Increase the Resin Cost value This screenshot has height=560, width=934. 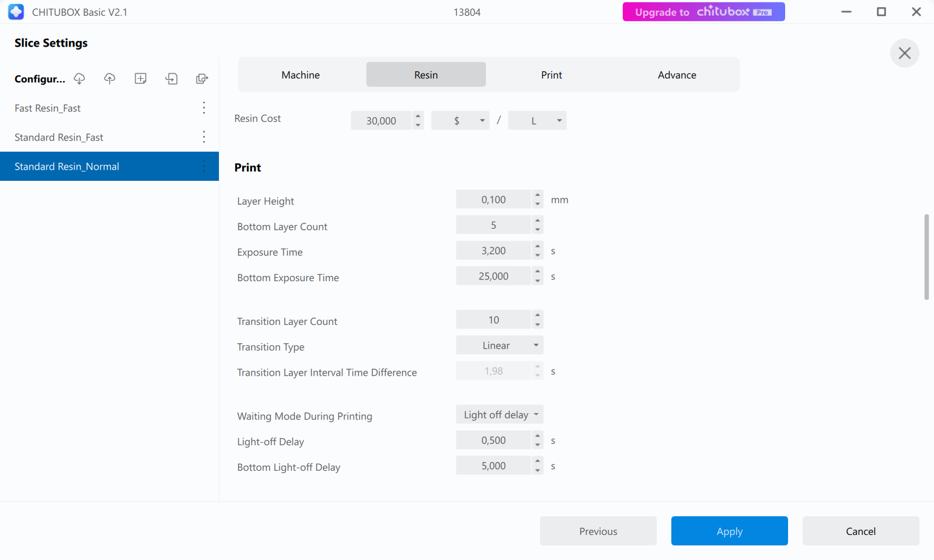(418, 116)
